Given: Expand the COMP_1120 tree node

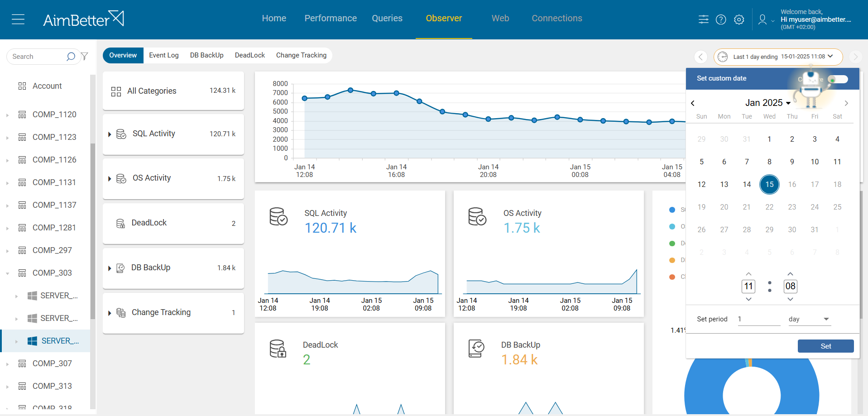Looking at the screenshot, I should point(7,115).
